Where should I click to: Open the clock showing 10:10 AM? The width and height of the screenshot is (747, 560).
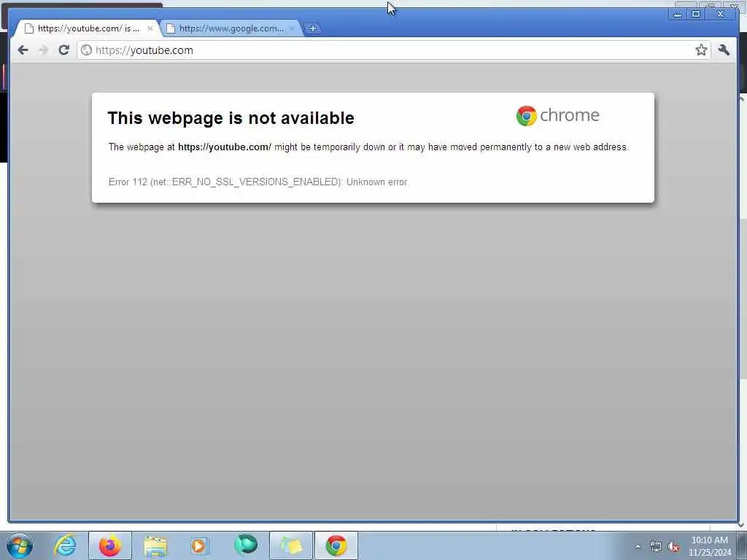coord(709,546)
